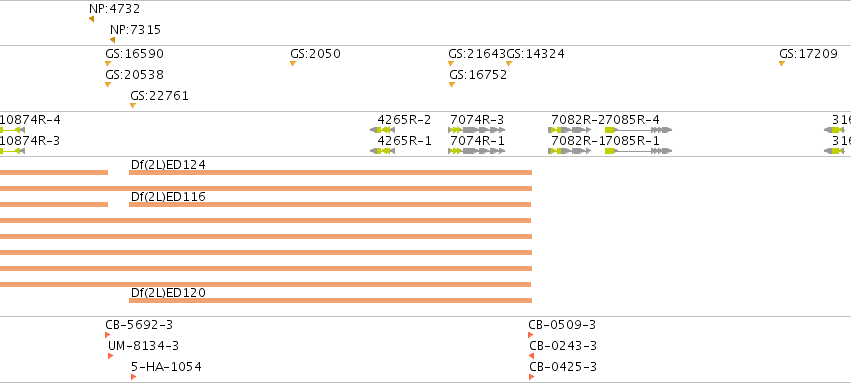Viewport: 851px width, 383px height.
Task: Click the GS:2050 marker triangle
Action: 293,63
